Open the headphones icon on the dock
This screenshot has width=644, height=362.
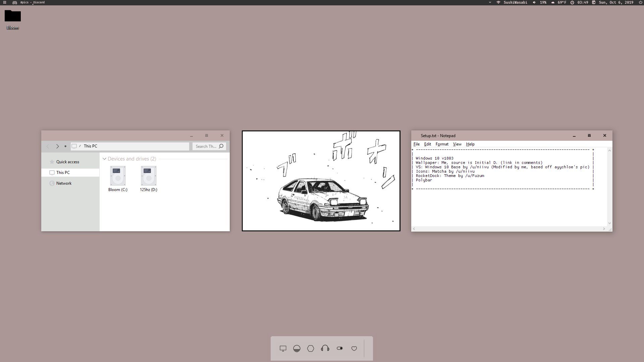325,349
